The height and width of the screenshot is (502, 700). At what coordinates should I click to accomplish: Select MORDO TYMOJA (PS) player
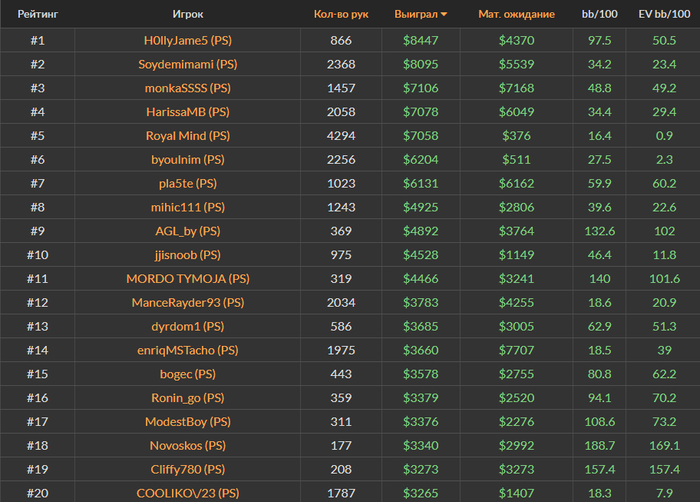[188, 279]
